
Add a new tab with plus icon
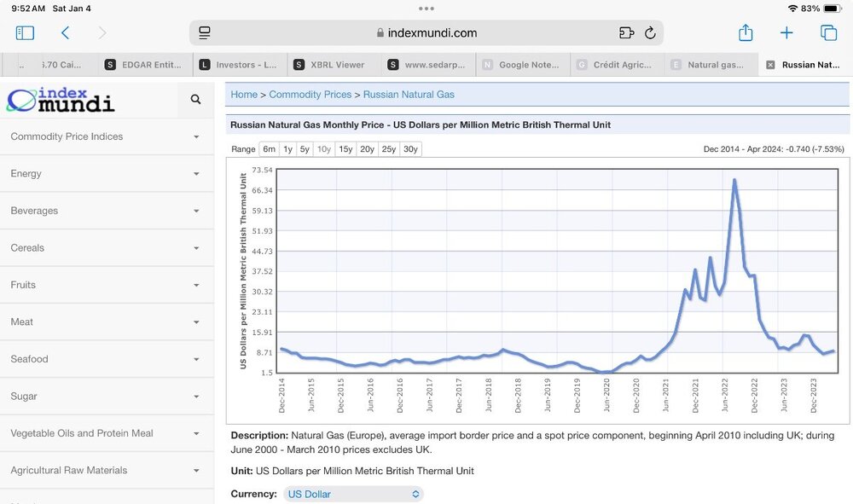click(786, 33)
